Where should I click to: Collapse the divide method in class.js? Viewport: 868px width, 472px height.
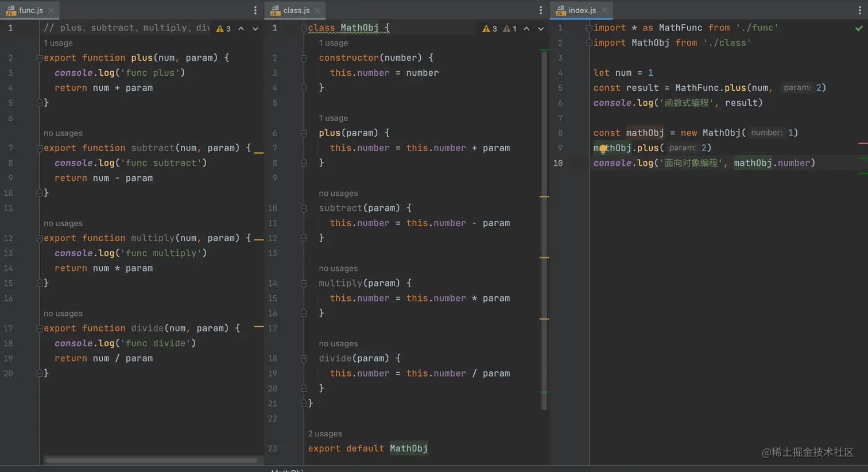[x=304, y=359]
